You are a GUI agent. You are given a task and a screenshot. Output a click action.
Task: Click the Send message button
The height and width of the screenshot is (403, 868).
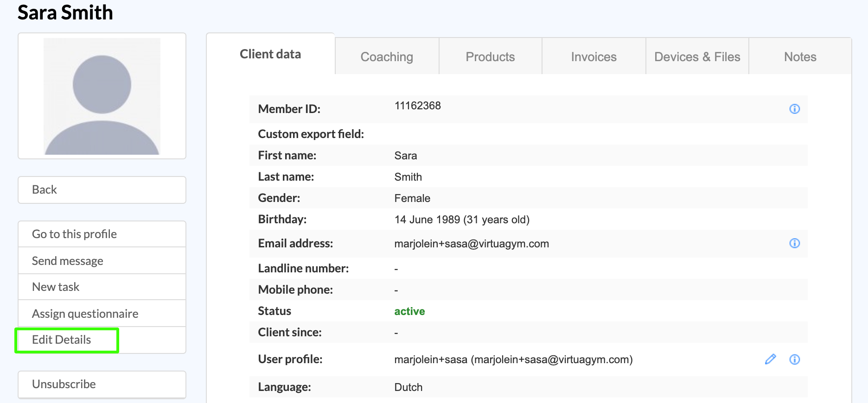(x=102, y=261)
